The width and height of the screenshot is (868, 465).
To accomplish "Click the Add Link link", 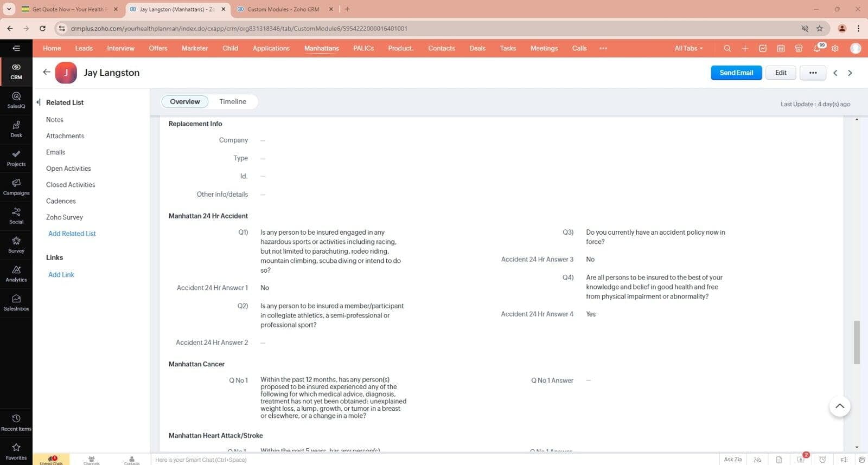I will (61, 275).
